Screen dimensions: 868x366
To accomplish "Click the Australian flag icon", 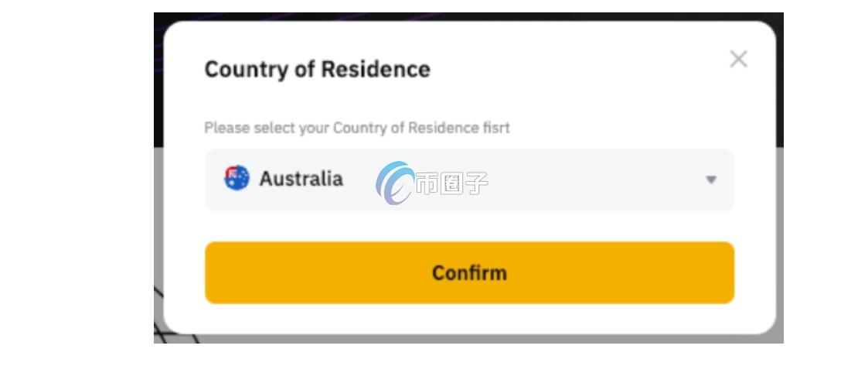I will tap(237, 179).
